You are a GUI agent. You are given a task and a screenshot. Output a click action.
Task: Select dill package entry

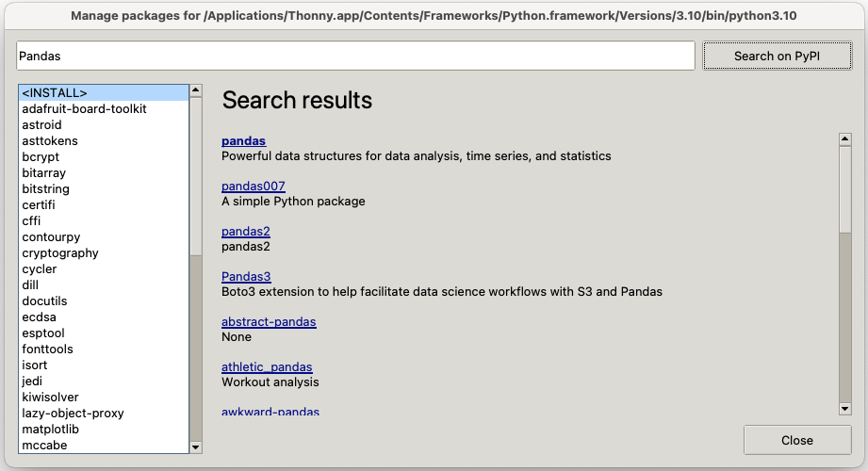click(104, 285)
